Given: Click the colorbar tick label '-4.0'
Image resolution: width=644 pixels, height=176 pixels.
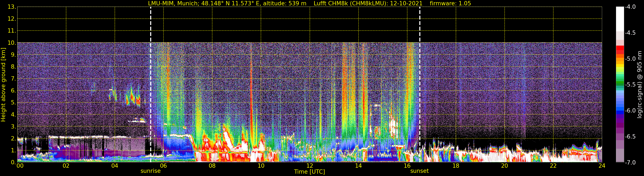Looking at the screenshot, I should click(630, 7).
